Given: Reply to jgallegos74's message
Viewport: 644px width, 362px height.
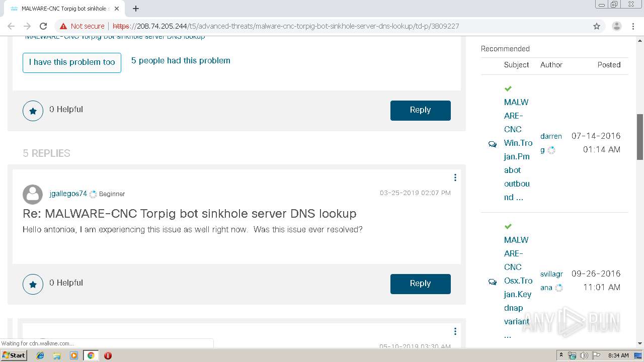Looking at the screenshot, I should point(420,284).
